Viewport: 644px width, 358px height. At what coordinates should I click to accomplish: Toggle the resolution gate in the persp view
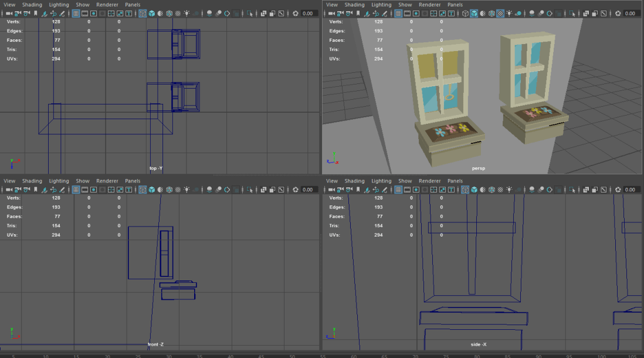point(415,13)
